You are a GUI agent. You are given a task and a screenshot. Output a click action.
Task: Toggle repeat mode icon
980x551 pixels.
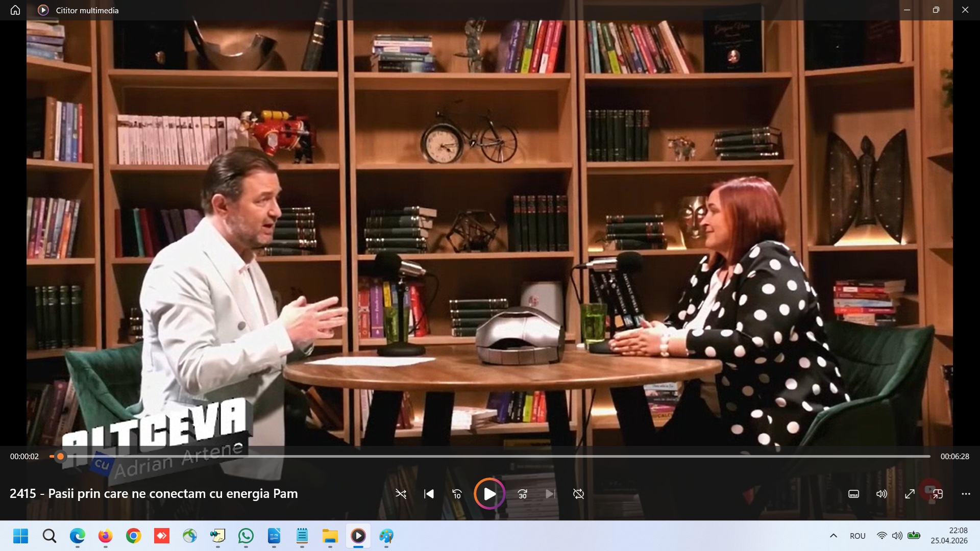coord(578,494)
